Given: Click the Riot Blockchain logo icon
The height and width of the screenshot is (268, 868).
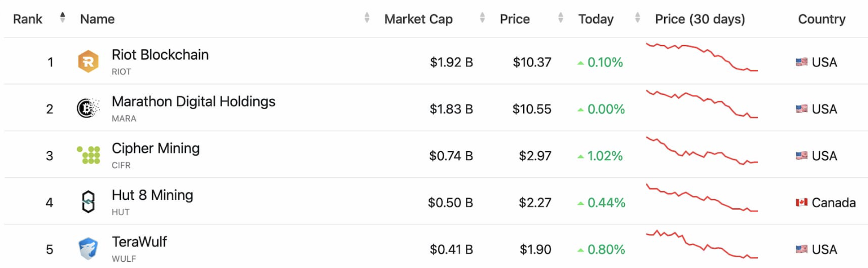Looking at the screenshot, I should [88, 61].
